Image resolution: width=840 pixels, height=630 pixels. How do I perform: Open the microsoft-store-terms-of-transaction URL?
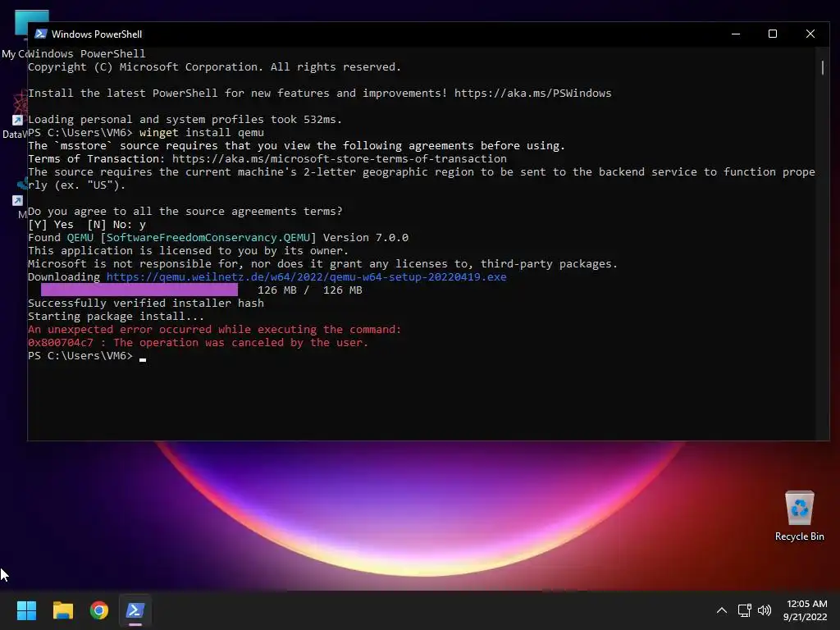tap(339, 159)
